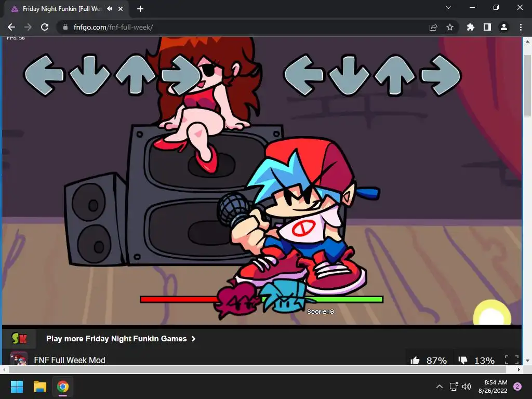Share this page via share icon

(433, 27)
